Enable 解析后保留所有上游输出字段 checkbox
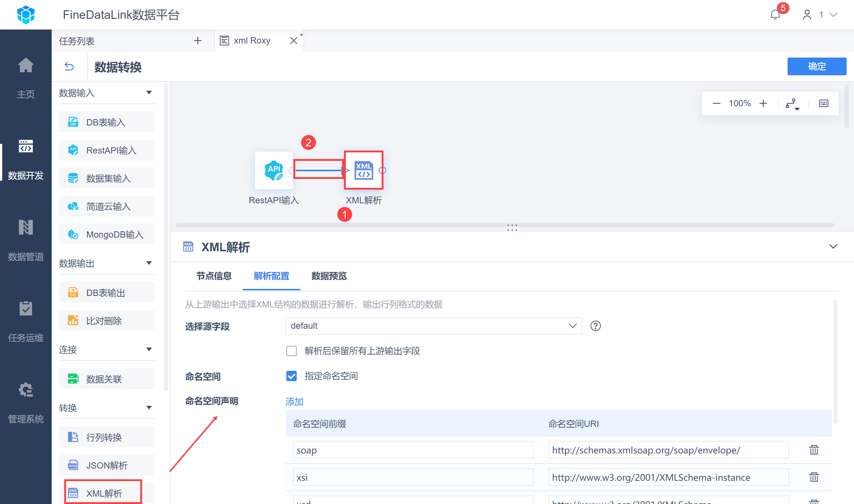 292,351
